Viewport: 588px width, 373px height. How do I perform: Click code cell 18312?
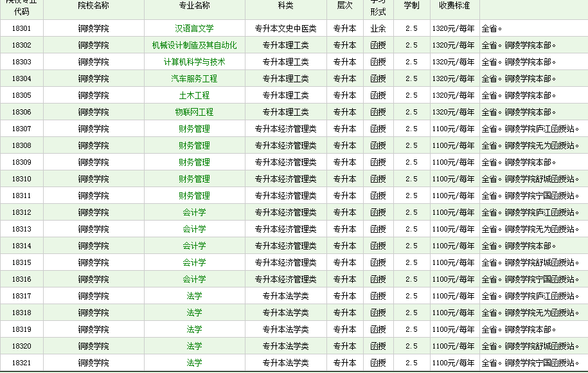click(21, 212)
